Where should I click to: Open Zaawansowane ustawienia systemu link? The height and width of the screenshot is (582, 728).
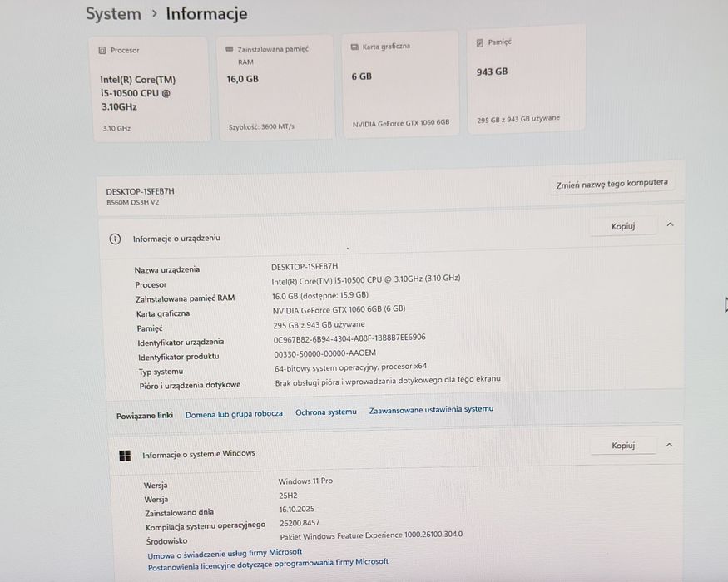tap(431, 410)
